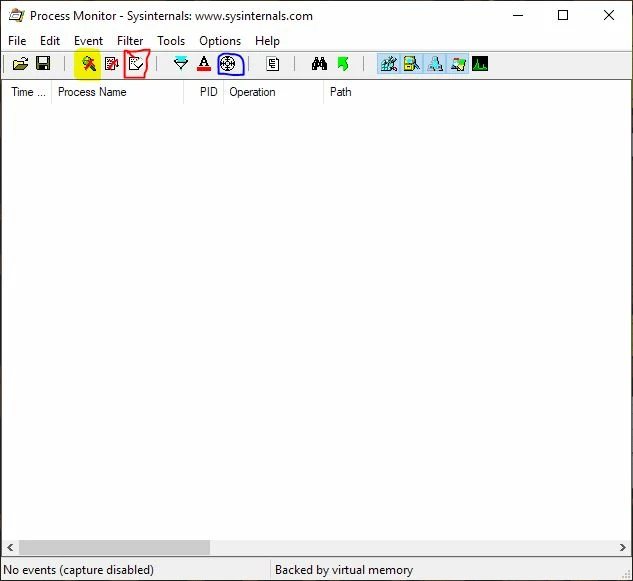Open the Edit menu
Viewport: 633px width, 581px height.
[50, 41]
